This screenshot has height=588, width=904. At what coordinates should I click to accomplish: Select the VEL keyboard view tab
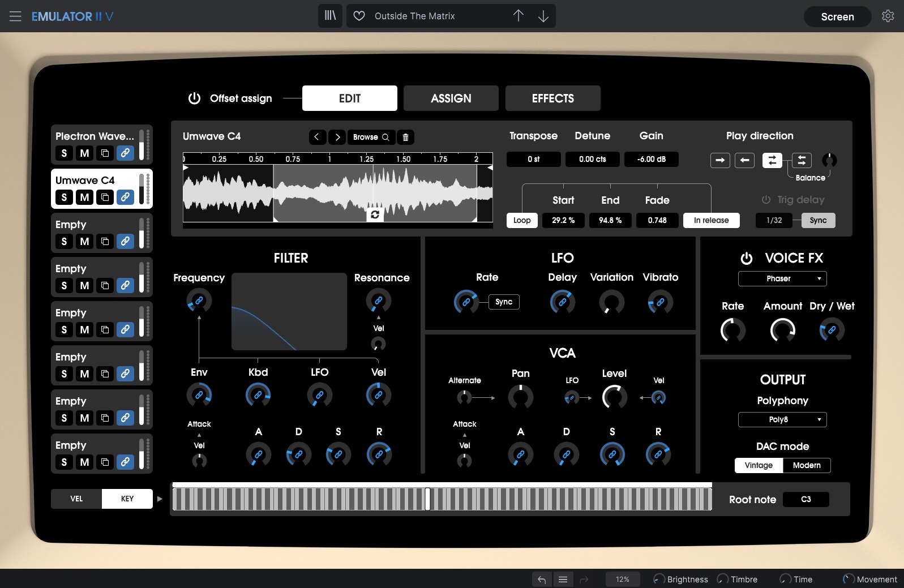point(76,499)
